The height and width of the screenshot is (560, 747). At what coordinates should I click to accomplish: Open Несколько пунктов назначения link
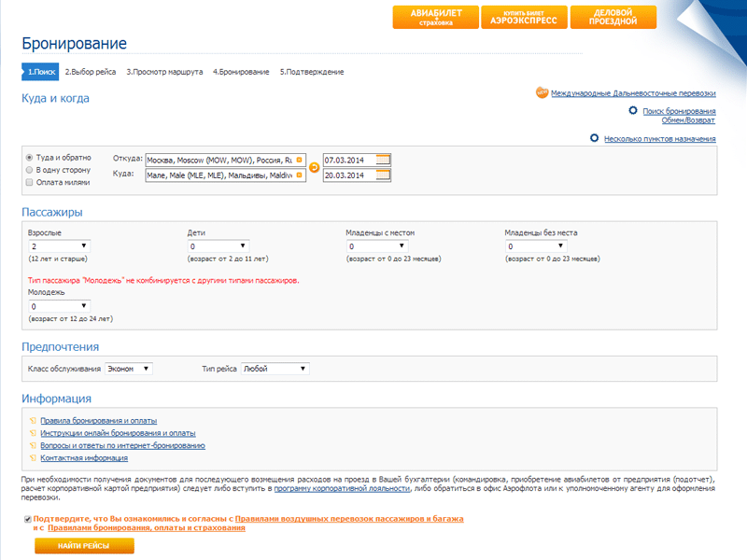(660, 138)
